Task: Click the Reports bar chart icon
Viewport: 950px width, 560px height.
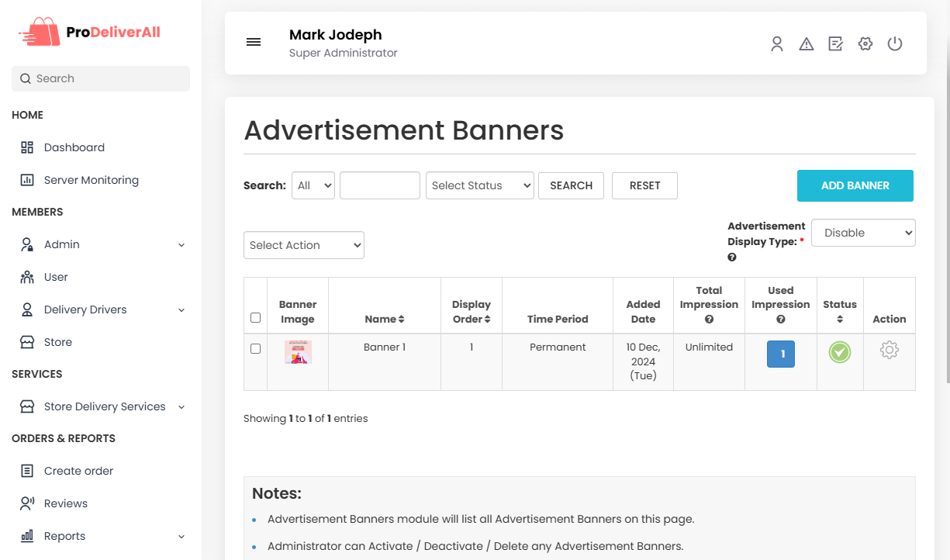Action: (27, 536)
